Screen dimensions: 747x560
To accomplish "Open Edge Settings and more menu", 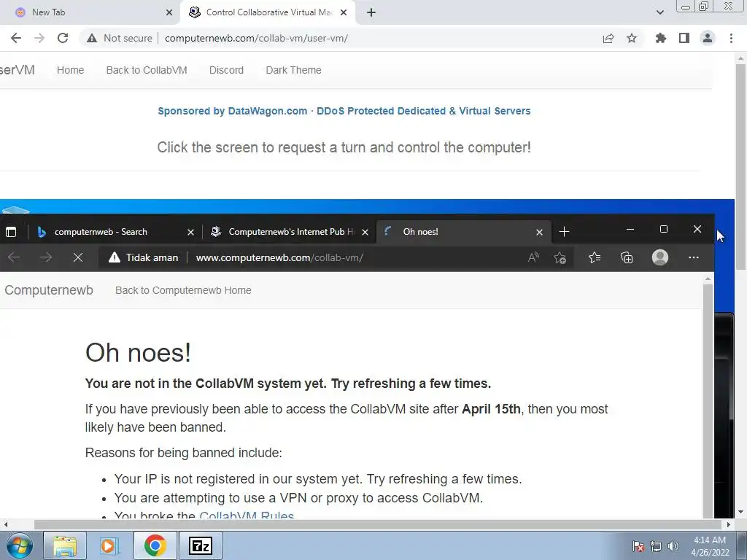I will [x=694, y=257].
